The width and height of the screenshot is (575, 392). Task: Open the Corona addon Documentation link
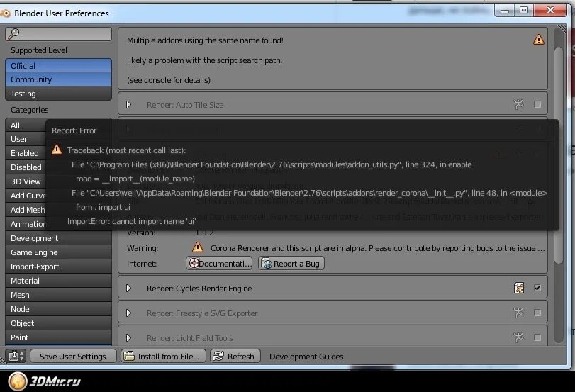tap(219, 263)
